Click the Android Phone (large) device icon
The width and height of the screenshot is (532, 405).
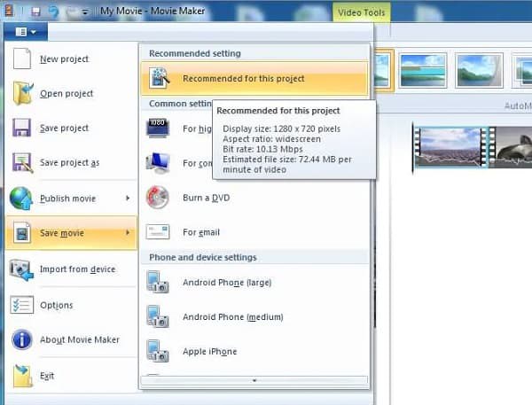pos(158,282)
